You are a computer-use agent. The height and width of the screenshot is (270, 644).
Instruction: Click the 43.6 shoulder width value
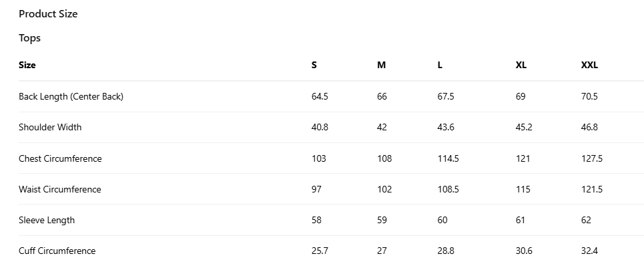tap(446, 127)
